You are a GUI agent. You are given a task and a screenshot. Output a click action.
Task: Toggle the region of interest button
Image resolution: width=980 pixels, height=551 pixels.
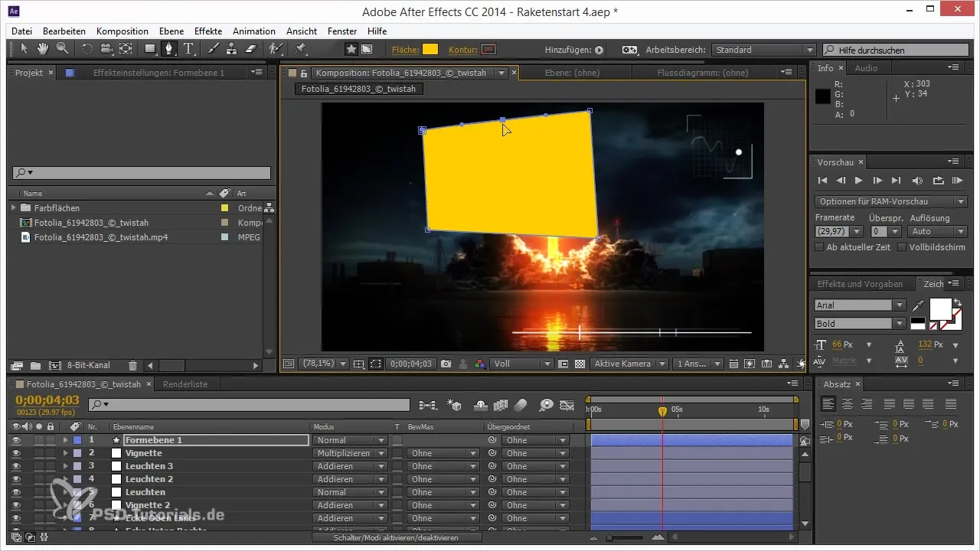(x=376, y=364)
